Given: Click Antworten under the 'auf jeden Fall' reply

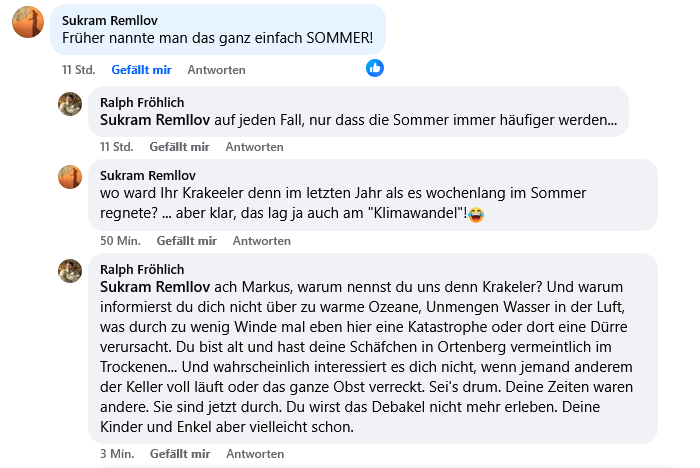Looking at the screenshot, I should [254, 147].
